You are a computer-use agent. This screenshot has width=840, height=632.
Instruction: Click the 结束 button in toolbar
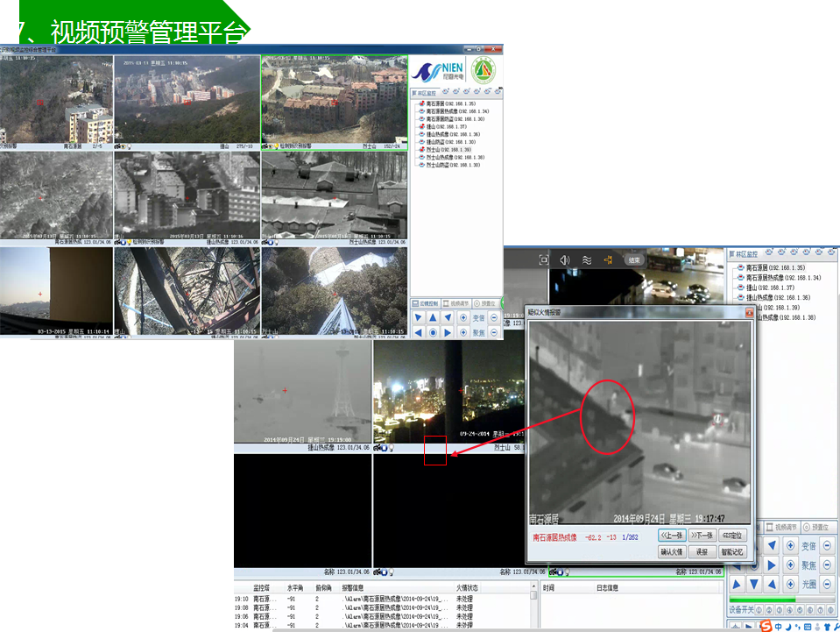point(633,260)
